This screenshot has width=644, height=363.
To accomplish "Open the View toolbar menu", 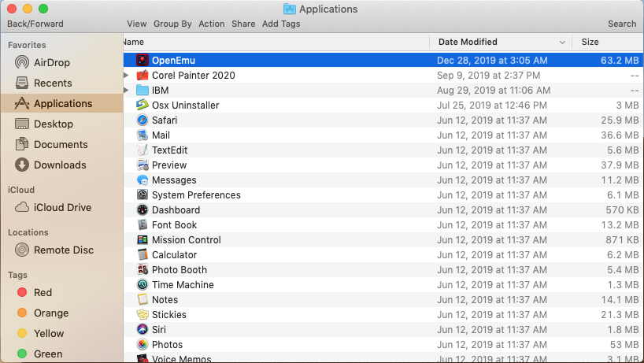I will tap(137, 24).
